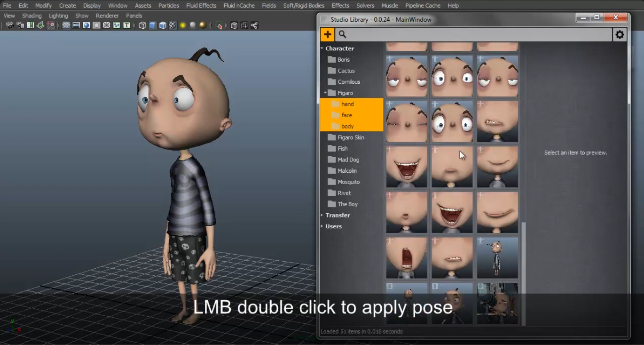The width and height of the screenshot is (644, 345).
Task: Open the File menu
Action: [x=7, y=6]
